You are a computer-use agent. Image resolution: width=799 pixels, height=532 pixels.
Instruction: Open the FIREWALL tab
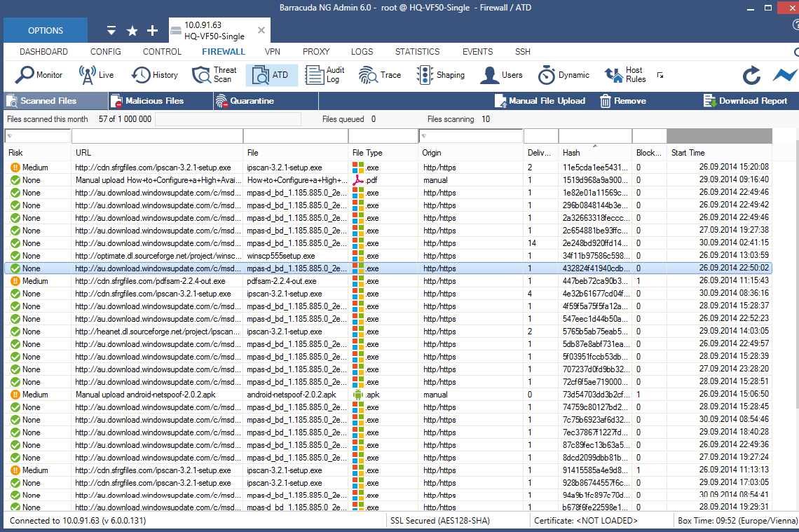point(223,51)
